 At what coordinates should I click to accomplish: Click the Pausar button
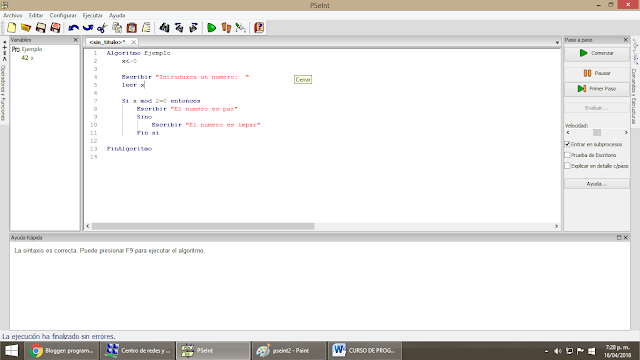597,73
